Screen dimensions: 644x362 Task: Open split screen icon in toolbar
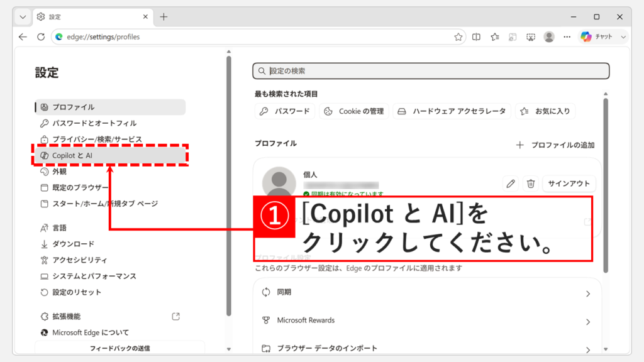coord(477,37)
